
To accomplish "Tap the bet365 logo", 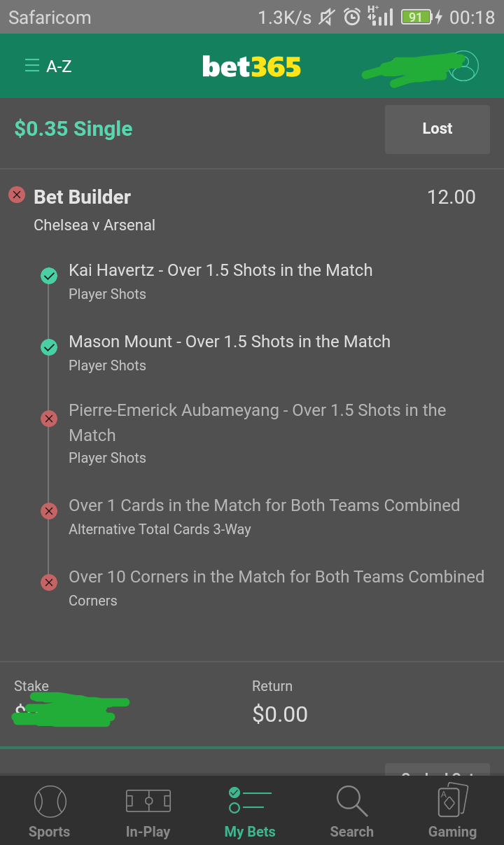I will [252, 67].
